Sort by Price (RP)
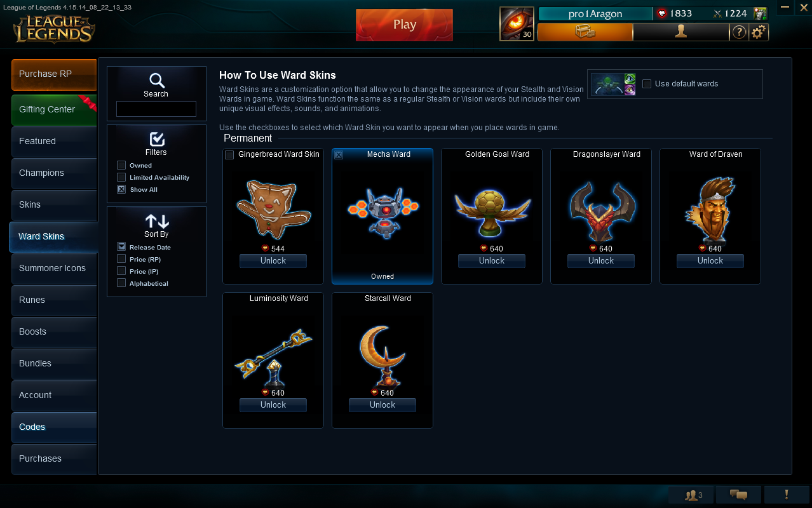Image resolution: width=812 pixels, height=508 pixels. (x=121, y=259)
